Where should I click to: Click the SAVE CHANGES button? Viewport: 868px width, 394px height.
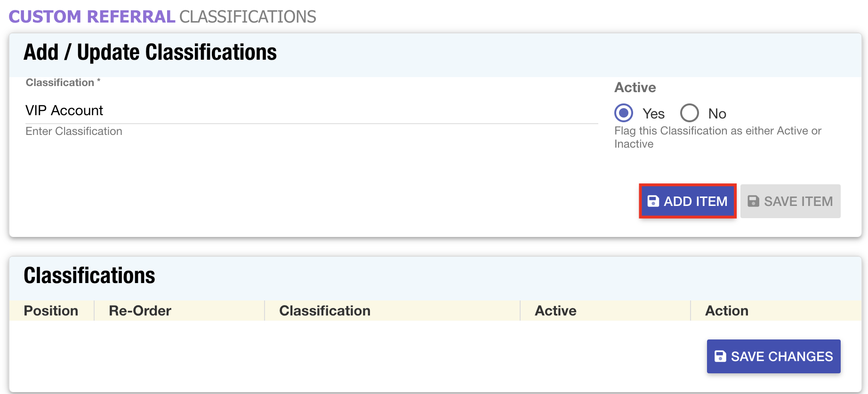773,356
